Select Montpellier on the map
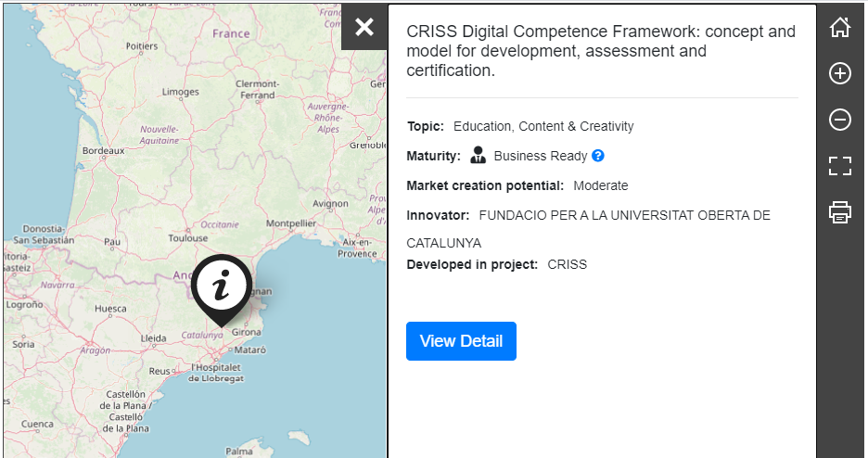This screenshot has width=868, height=458. click(x=290, y=223)
